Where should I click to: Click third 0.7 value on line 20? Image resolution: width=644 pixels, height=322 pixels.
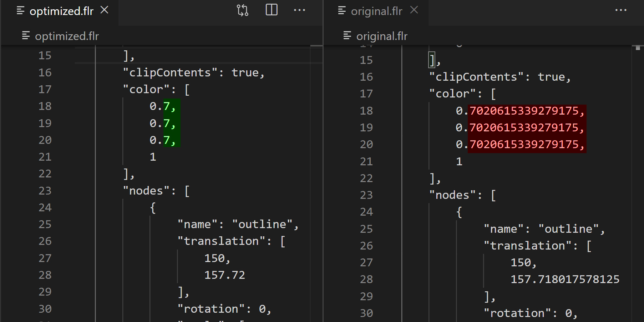pos(162,140)
